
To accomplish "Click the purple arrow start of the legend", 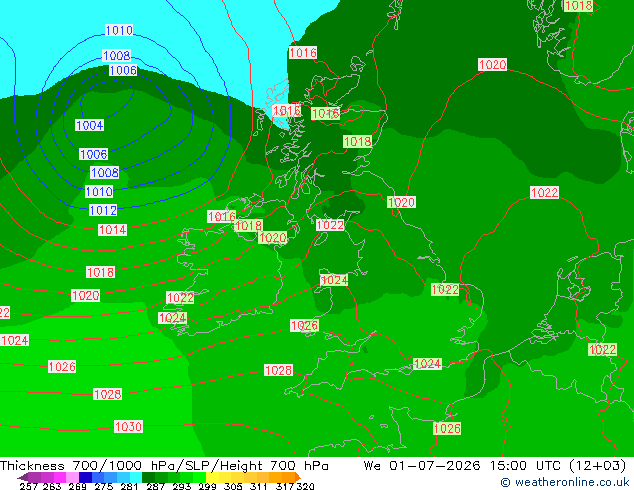I will pos(22,477).
